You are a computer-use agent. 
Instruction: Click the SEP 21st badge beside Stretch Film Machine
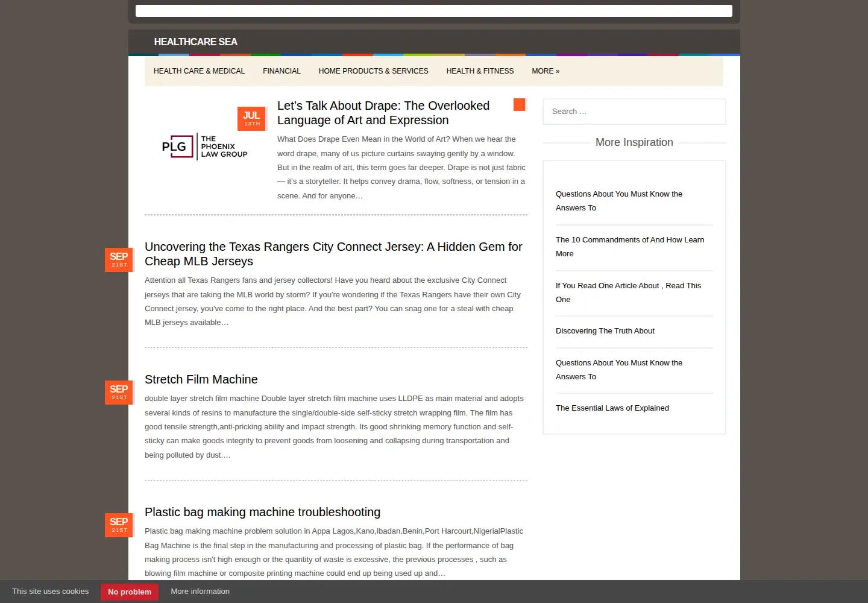[119, 393]
